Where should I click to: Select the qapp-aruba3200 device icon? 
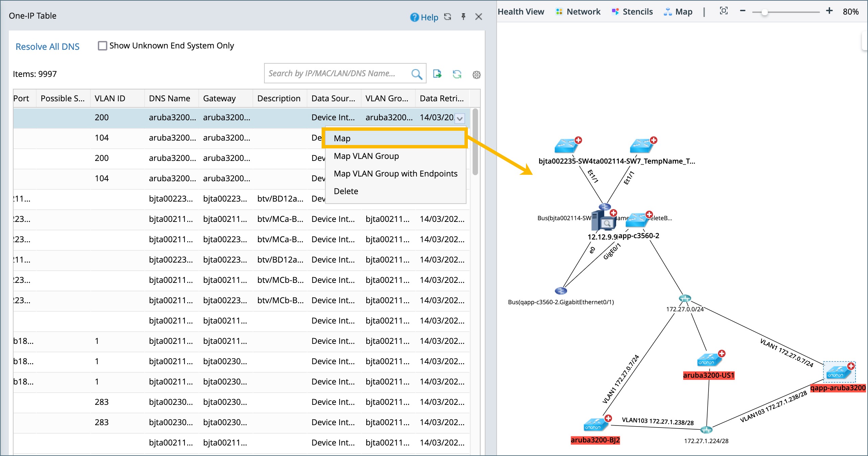pos(839,372)
